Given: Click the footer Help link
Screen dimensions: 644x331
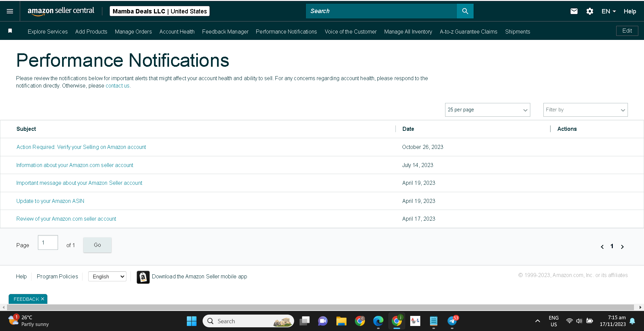Looking at the screenshot, I should [x=21, y=276].
